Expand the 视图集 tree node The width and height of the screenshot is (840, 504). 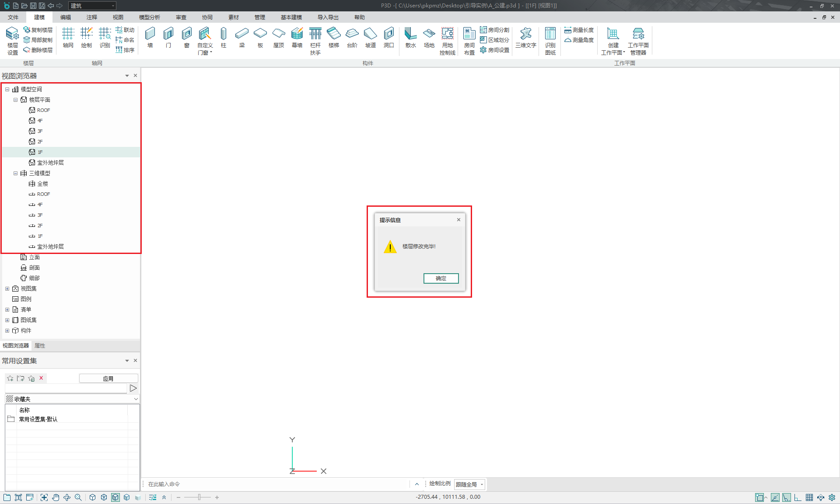tap(7, 288)
